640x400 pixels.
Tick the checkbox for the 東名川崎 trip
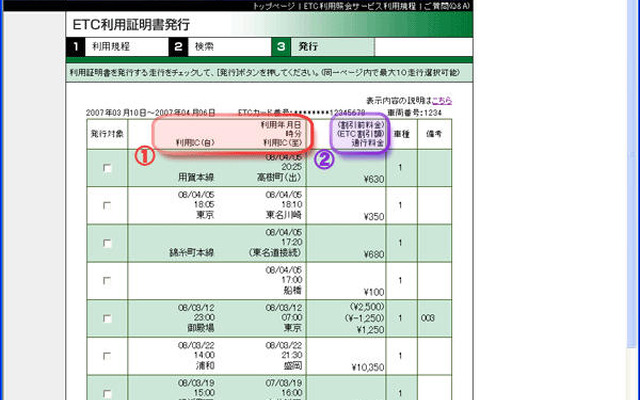pos(107,206)
